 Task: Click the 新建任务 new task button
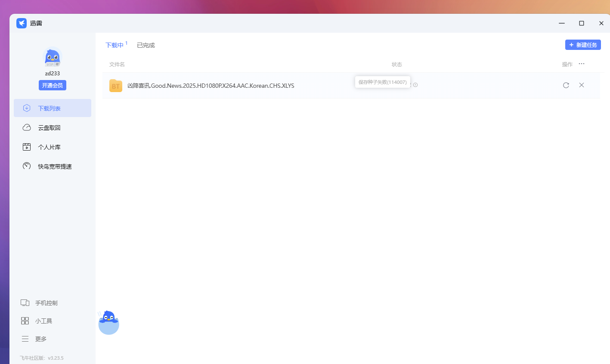point(583,45)
